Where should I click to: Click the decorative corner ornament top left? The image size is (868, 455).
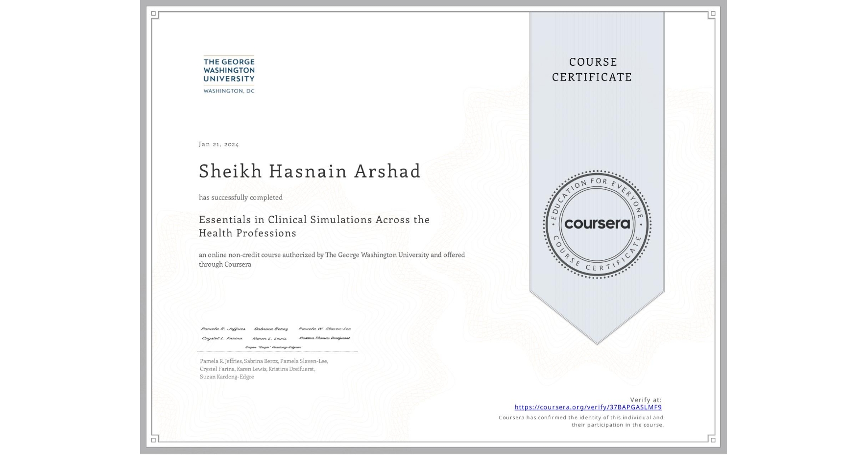point(153,12)
